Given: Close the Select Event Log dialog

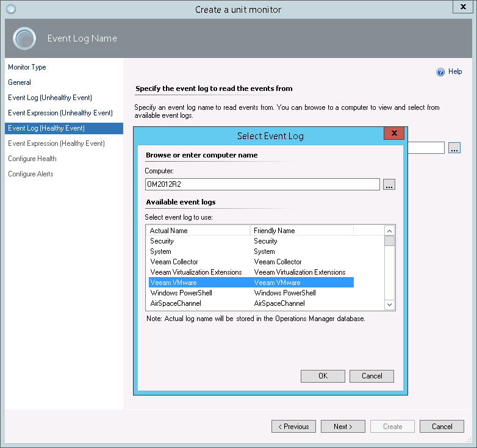Looking at the screenshot, I should point(394,133).
